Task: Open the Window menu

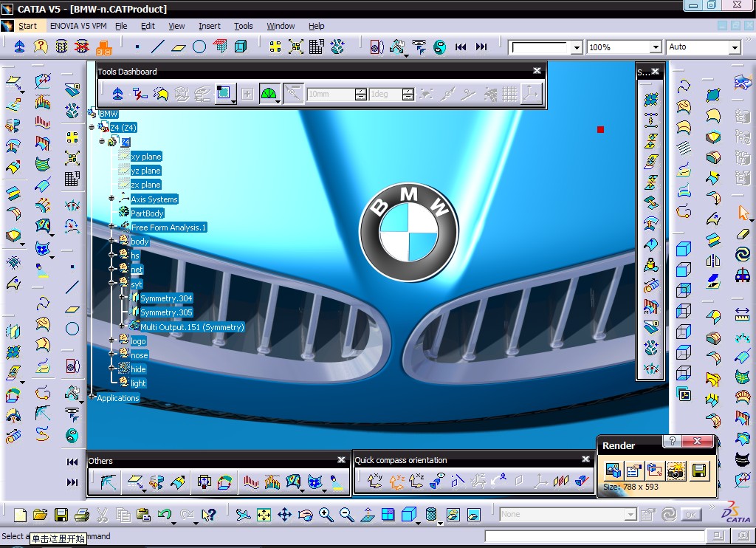Action: (281, 26)
